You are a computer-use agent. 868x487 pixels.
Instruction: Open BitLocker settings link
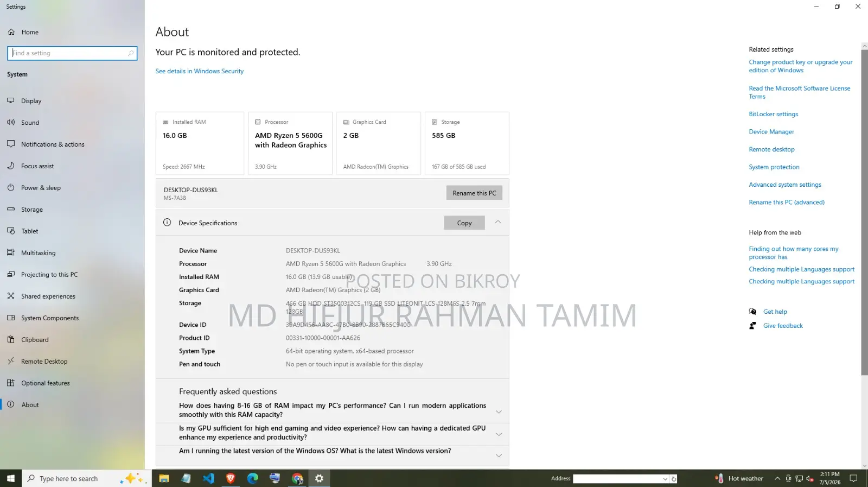click(774, 114)
